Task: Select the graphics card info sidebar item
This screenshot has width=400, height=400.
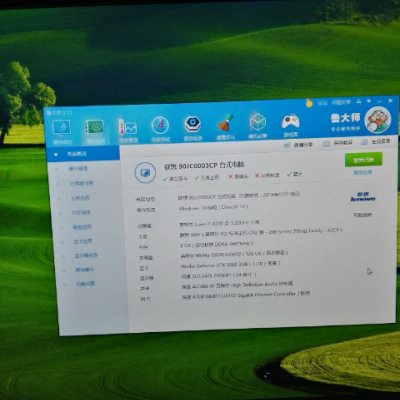Action: click(83, 241)
